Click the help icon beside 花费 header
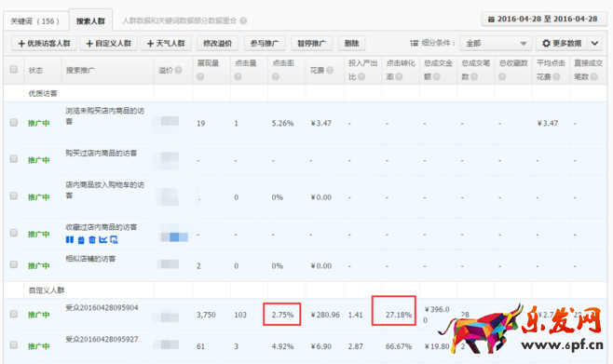This screenshot has width=613, height=364. point(330,70)
